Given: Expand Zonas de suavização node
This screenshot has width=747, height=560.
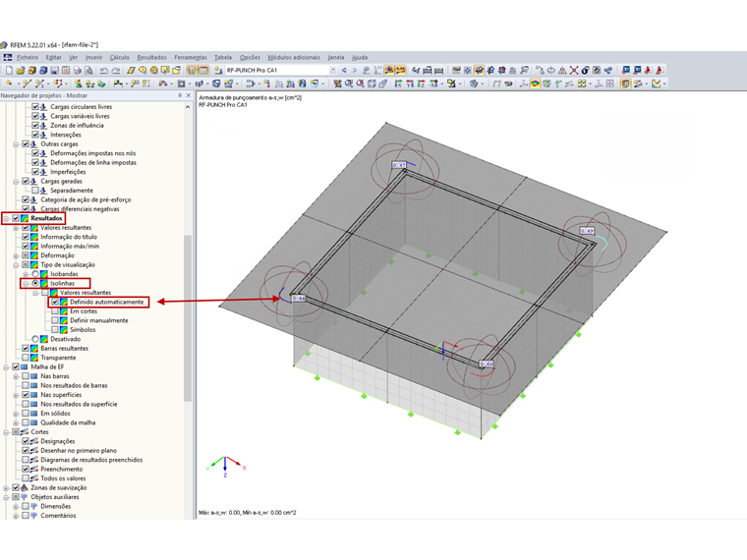Looking at the screenshot, I should 6,487.
